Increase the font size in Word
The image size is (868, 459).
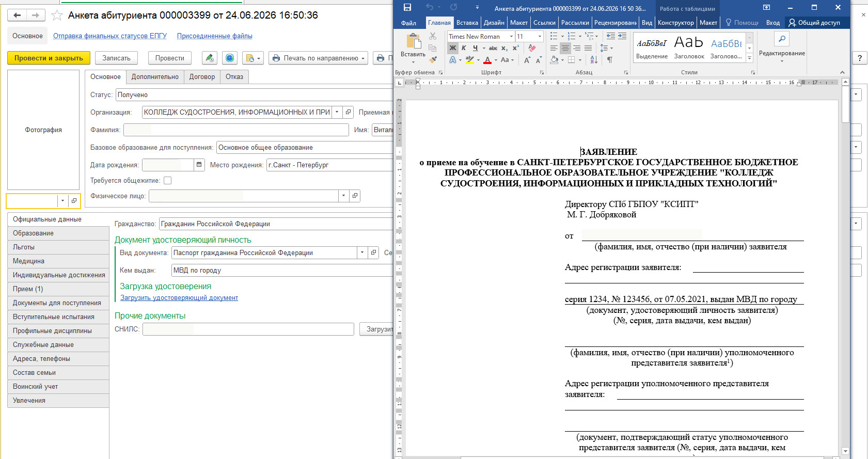click(x=527, y=60)
